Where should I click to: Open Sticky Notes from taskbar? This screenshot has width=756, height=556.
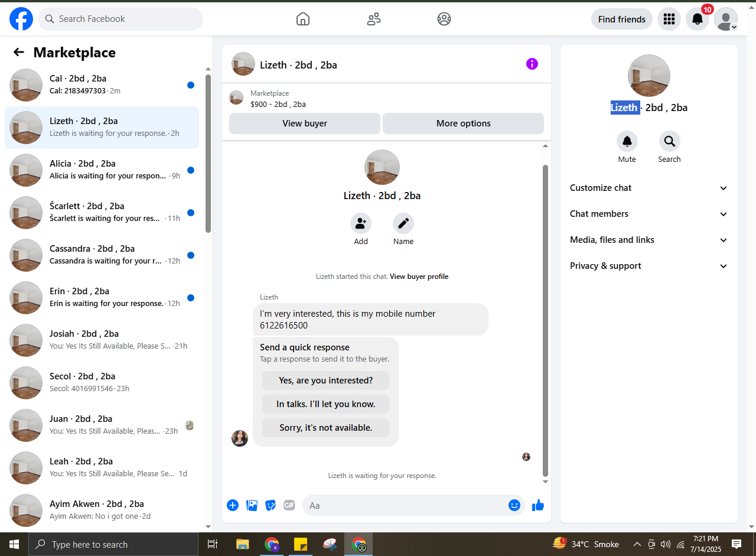click(x=301, y=544)
